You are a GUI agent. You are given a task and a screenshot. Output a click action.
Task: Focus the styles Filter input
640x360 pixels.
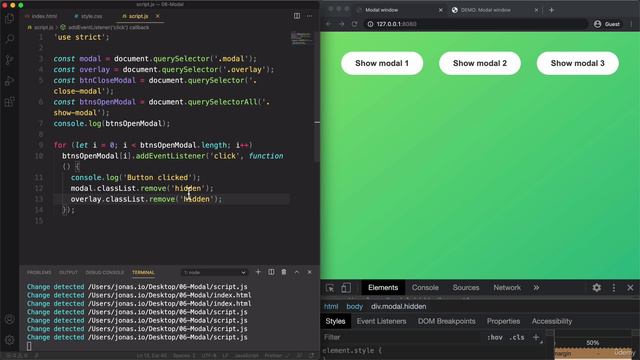(402, 337)
